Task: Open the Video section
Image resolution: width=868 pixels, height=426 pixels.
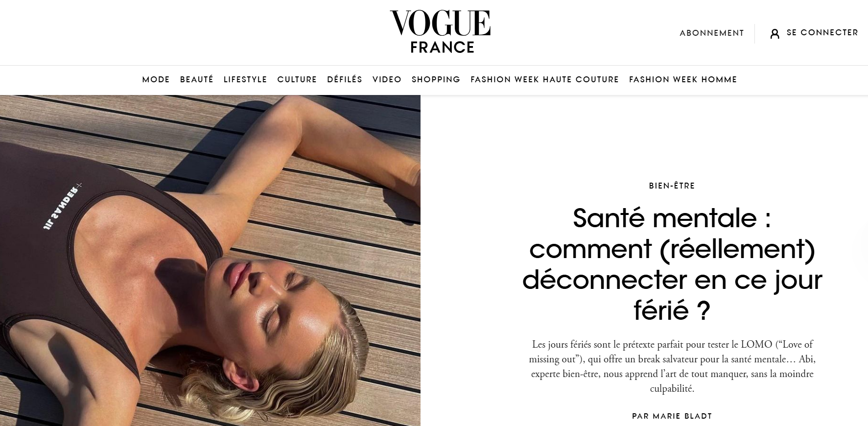Action: 387,79
